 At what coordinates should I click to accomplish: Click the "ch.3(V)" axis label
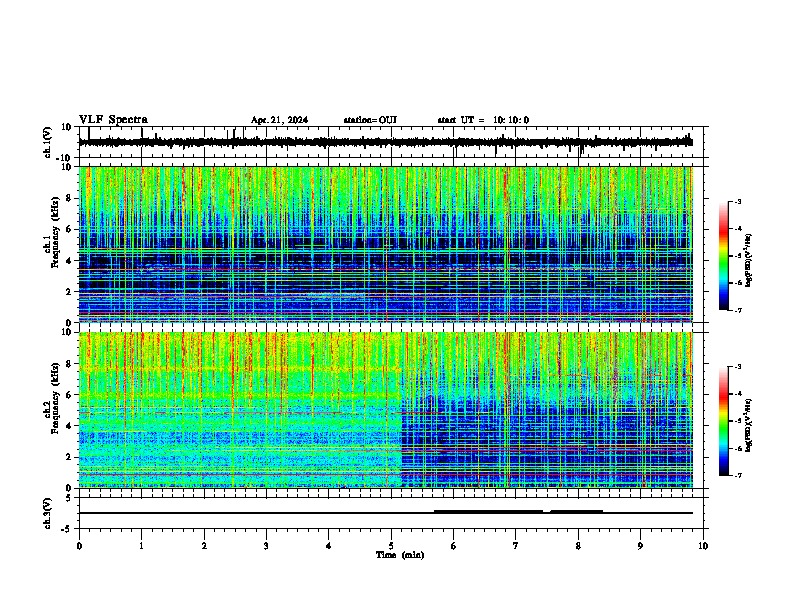tap(48, 513)
